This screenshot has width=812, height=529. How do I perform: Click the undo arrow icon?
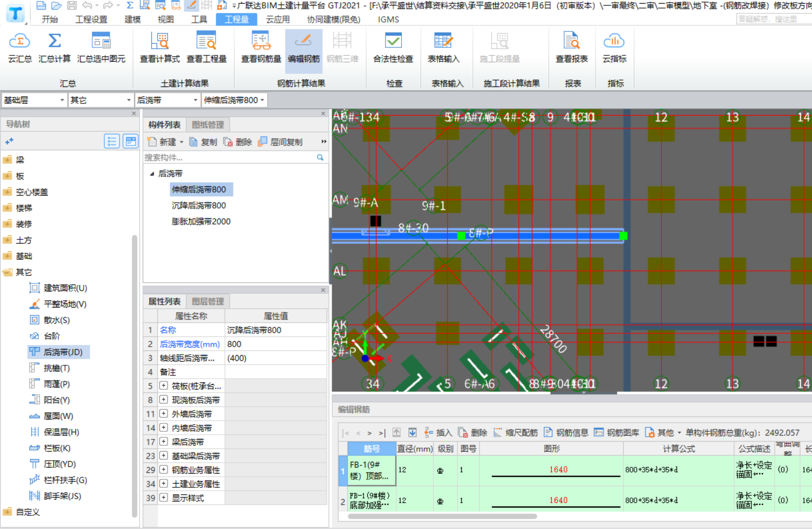(87, 5)
